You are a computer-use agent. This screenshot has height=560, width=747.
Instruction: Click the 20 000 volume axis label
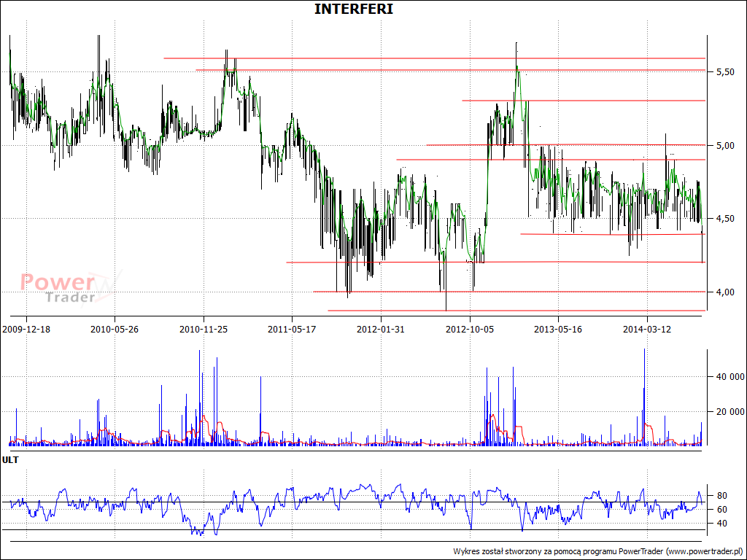click(x=730, y=412)
